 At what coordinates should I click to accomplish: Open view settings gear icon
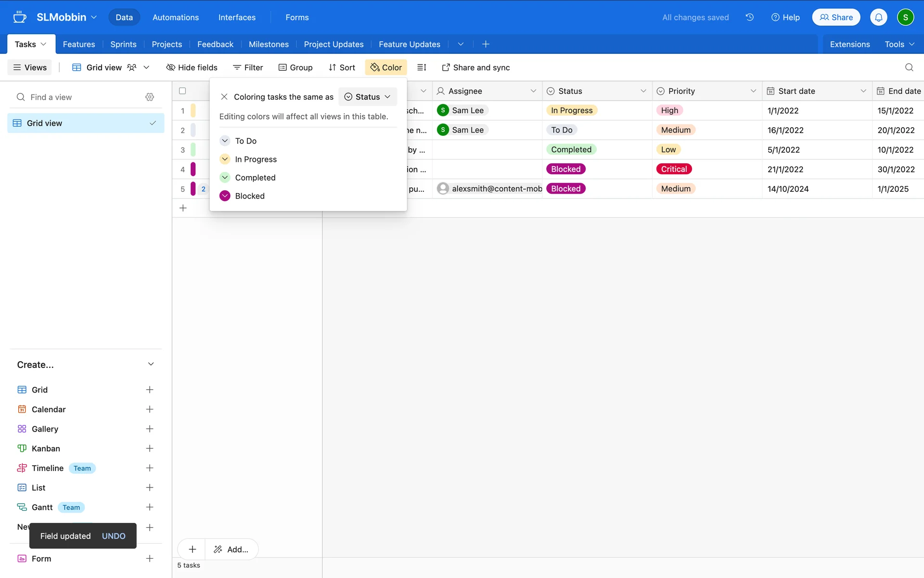(150, 97)
